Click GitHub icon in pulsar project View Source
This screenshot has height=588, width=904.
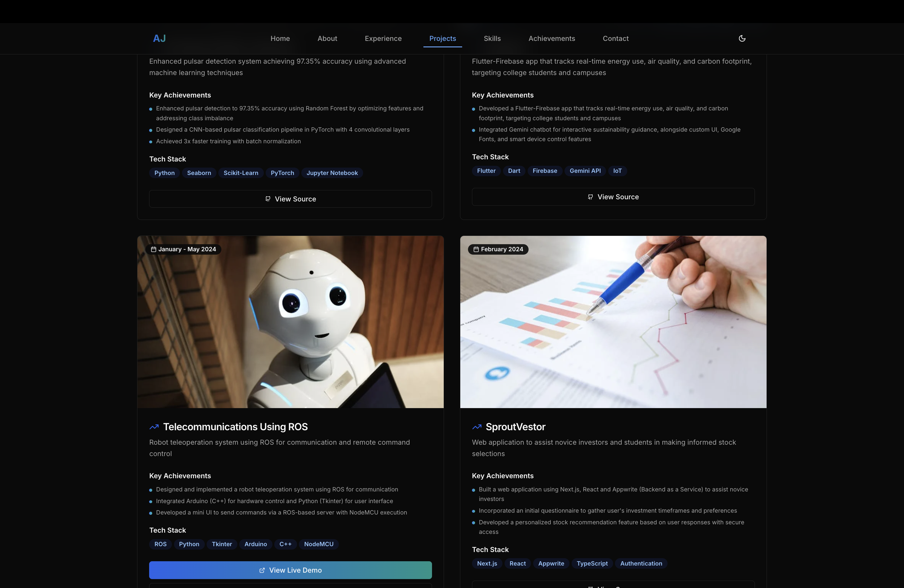(x=268, y=199)
